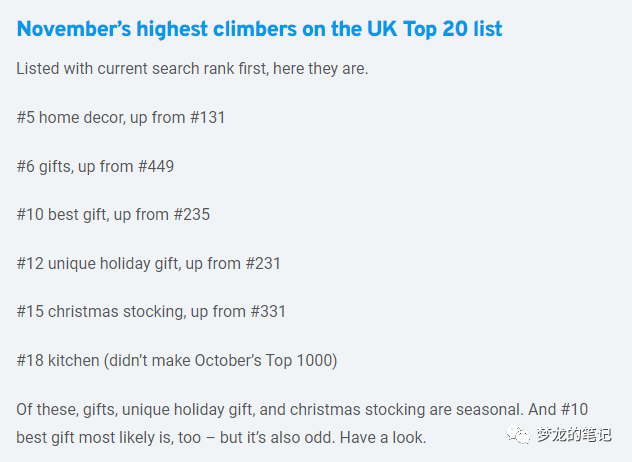Image resolution: width=632 pixels, height=462 pixels.
Task: Click the '#15 christmas stocking' line
Action: (x=152, y=312)
